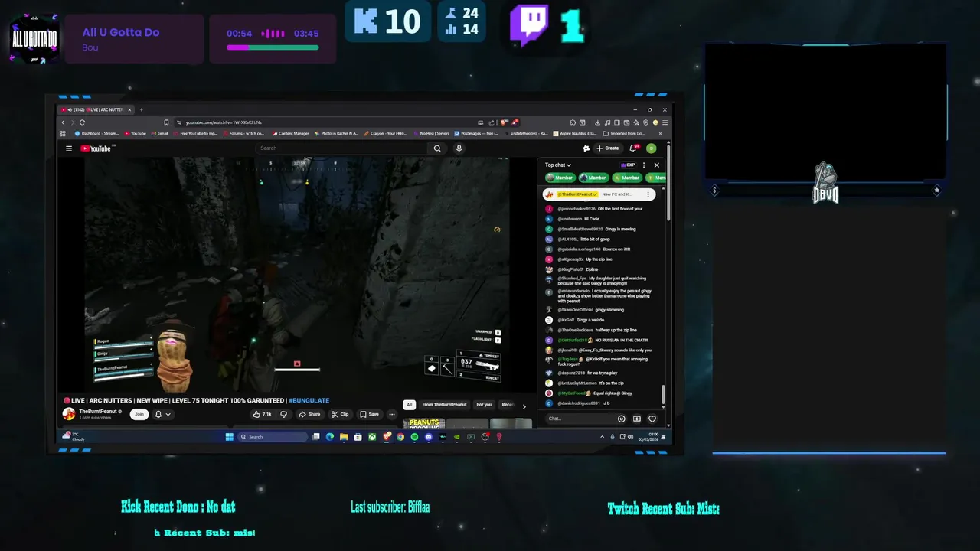Screen dimensions: 980x551
Task: Expand the Top chat dropdown
Action: point(558,165)
